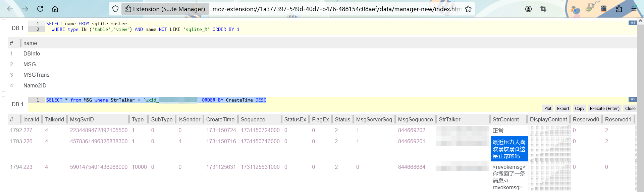644x192 pixels.
Task: Click the highlighted blue StrContent message cell
Action: pyautogui.click(x=509, y=149)
